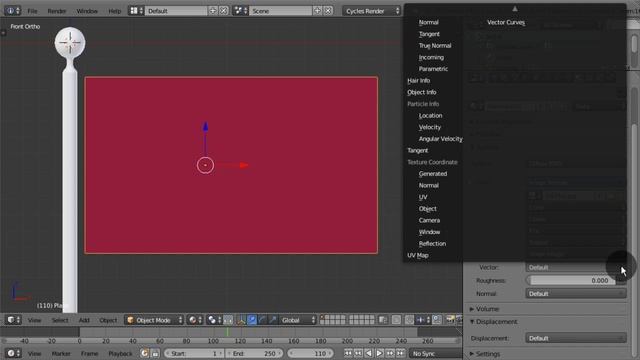Open the Normal Default input dropdown
640x360 pixels.
[x=576, y=294]
